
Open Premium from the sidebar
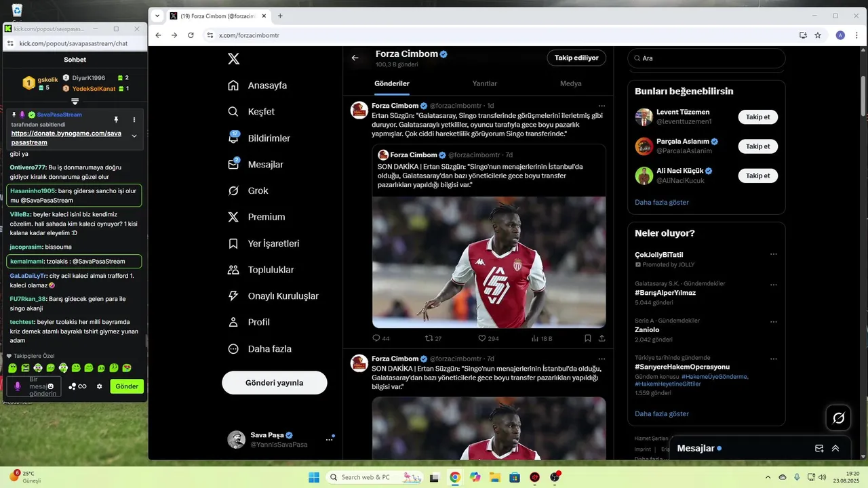click(x=256, y=218)
